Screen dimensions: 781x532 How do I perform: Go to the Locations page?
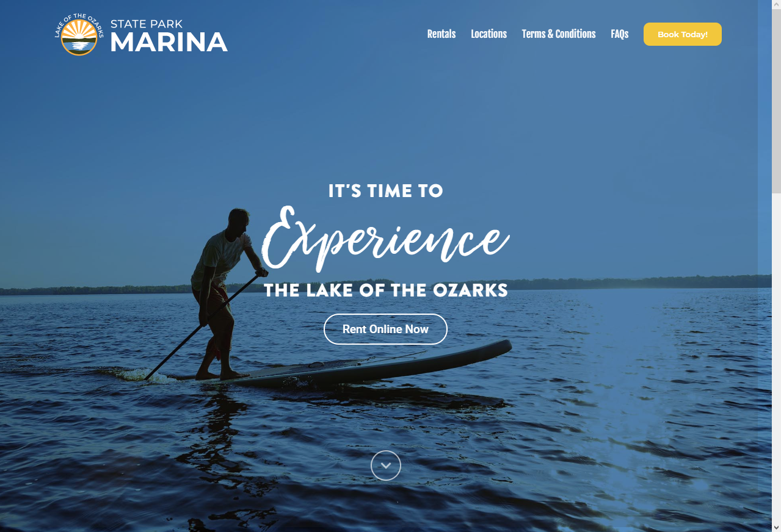pyautogui.click(x=489, y=34)
